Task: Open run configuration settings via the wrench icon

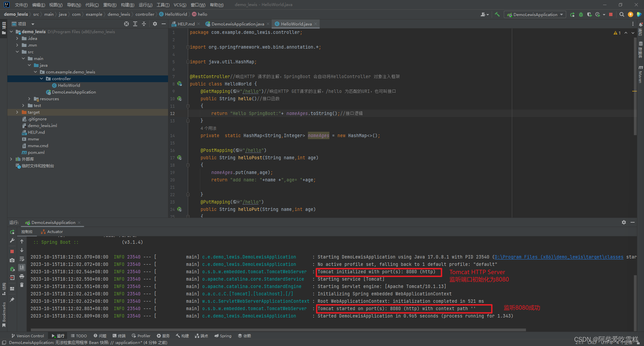Action: point(12,240)
